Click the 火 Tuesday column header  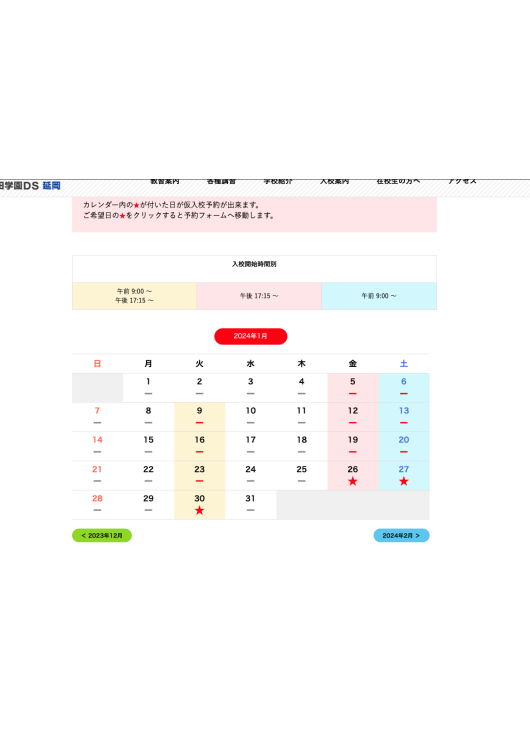(x=199, y=364)
